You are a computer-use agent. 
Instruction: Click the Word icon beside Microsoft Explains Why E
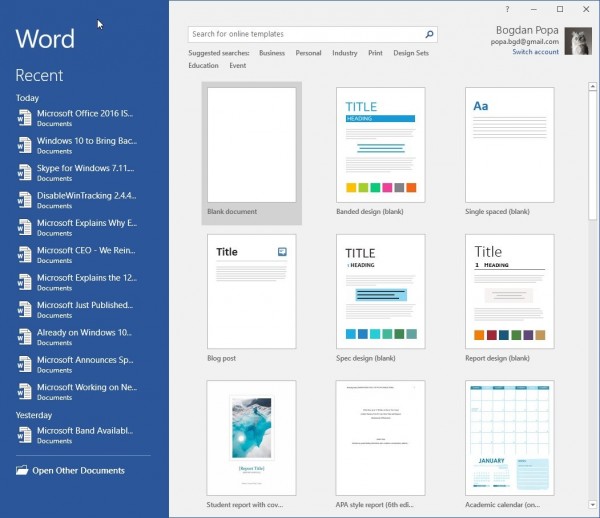[x=24, y=227]
